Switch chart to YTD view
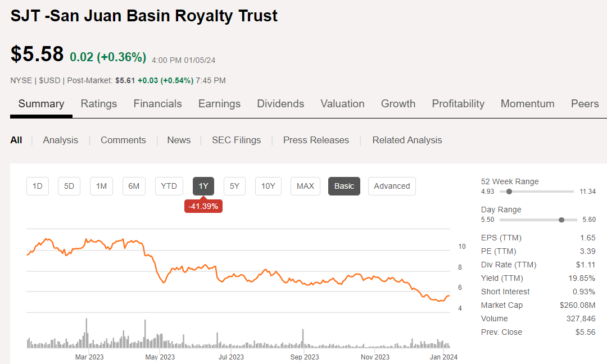This screenshot has height=364, width=607. 169,186
